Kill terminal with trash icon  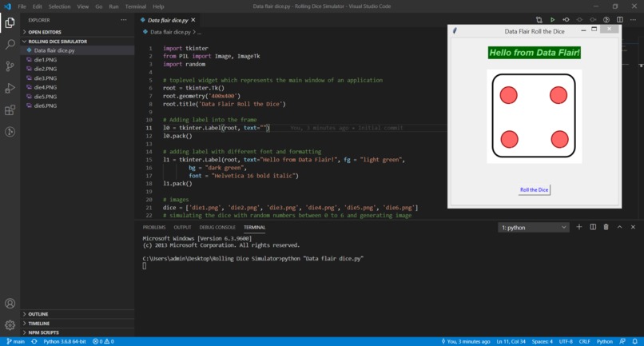(606, 227)
